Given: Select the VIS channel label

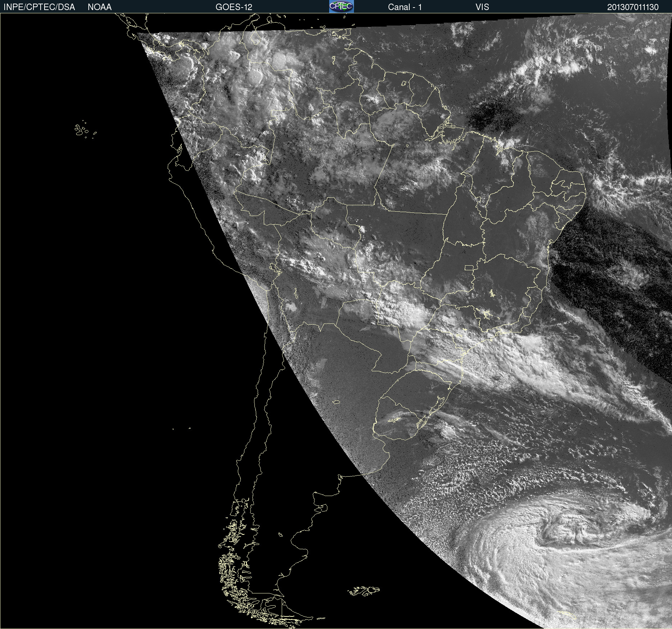Looking at the screenshot, I should coord(482,7).
